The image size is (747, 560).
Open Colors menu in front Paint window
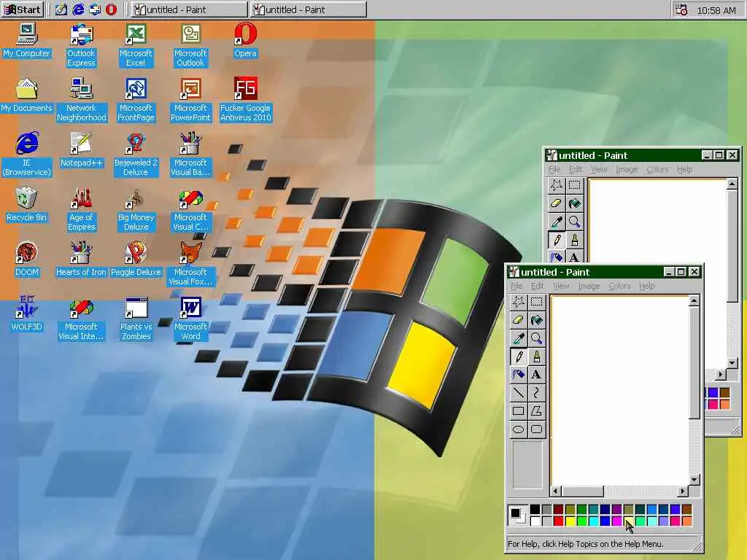click(x=619, y=286)
